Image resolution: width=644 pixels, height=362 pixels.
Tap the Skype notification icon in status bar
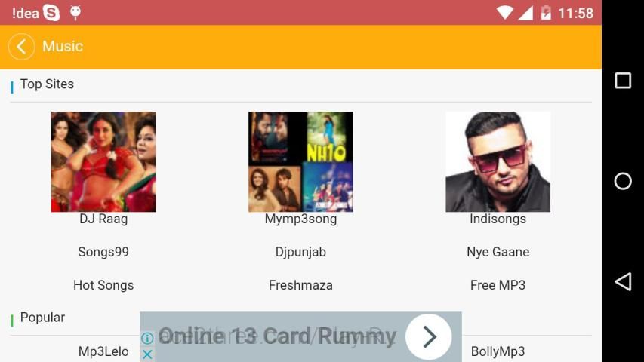[x=51, y=13]
